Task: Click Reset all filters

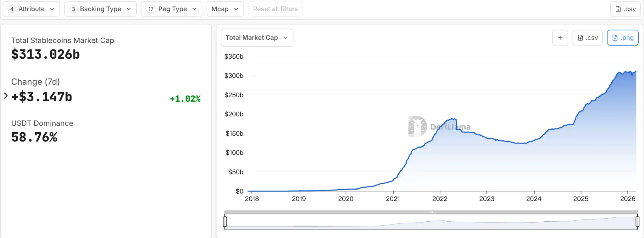Action: coord(275,9)
